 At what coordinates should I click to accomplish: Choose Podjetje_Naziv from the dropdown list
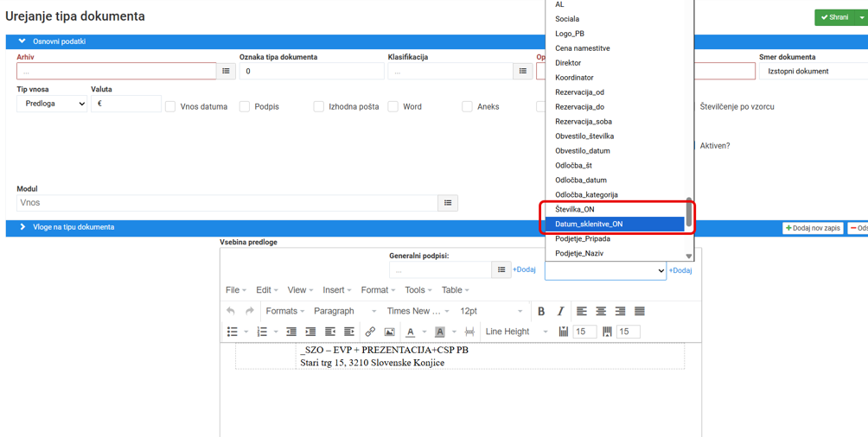click(615, 253)
